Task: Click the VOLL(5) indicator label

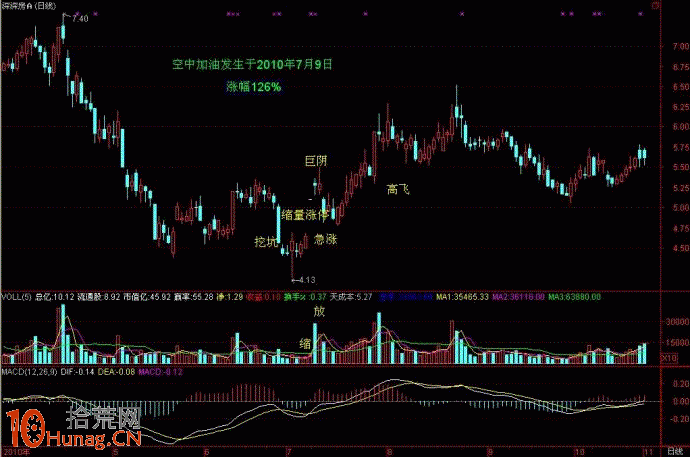Action: point(16,297)
